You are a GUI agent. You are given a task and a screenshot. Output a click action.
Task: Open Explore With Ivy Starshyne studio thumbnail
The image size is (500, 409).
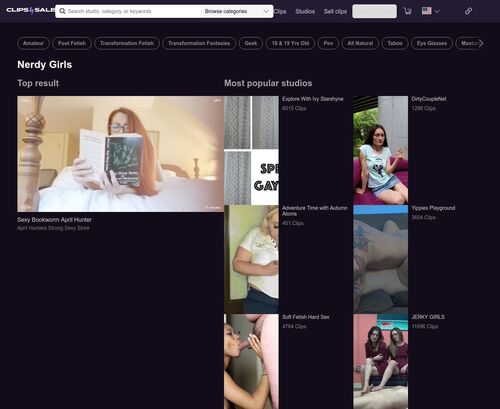coord(251,150)
